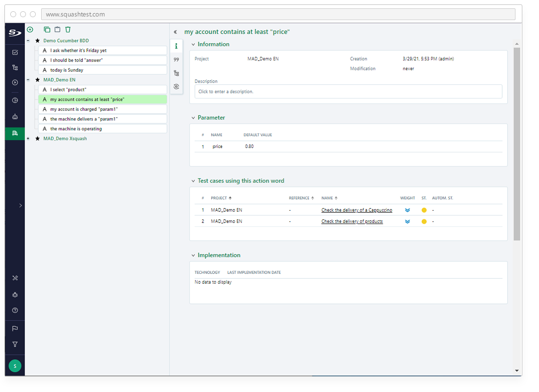Open 'Check the delivery of products' link
Viewport: 539px width, 392px height.
[352, 221]
